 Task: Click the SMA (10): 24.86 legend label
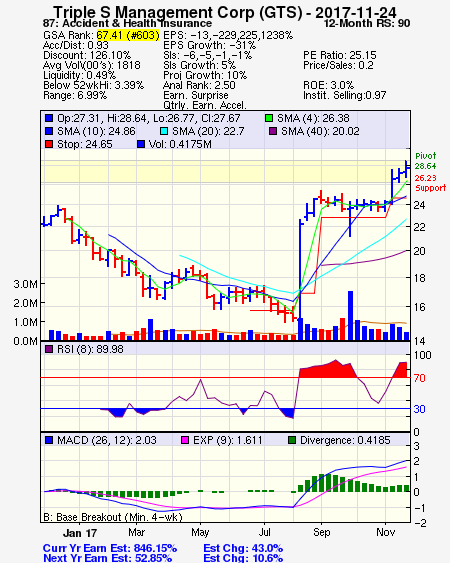pyautogui.click(x=96, y=131)
